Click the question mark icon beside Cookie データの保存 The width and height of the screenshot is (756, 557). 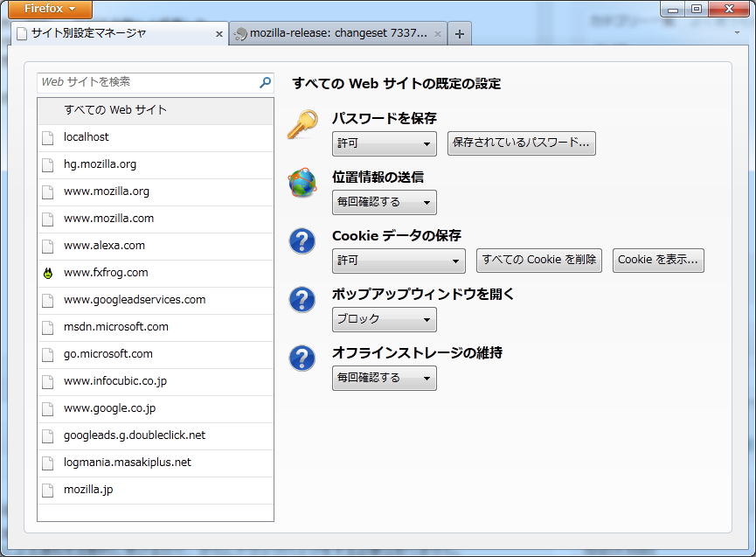(x=302, y=241)
